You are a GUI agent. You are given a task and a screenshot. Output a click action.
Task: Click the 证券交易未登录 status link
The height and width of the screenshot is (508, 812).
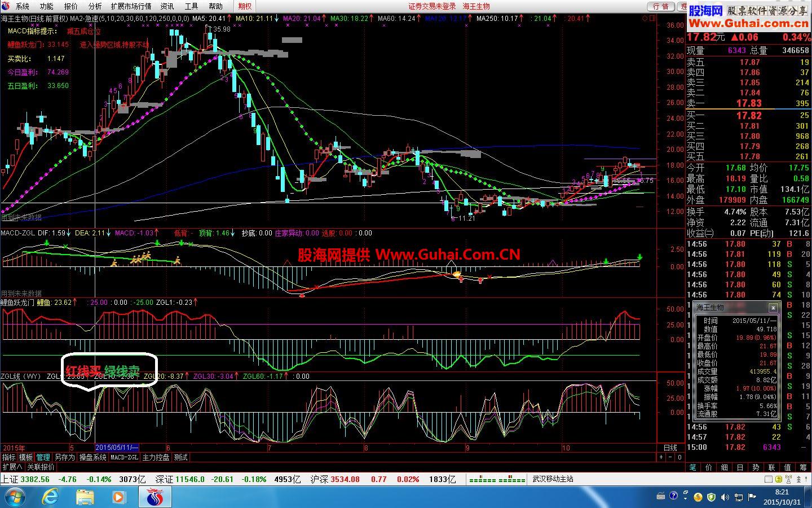(432, 6)
